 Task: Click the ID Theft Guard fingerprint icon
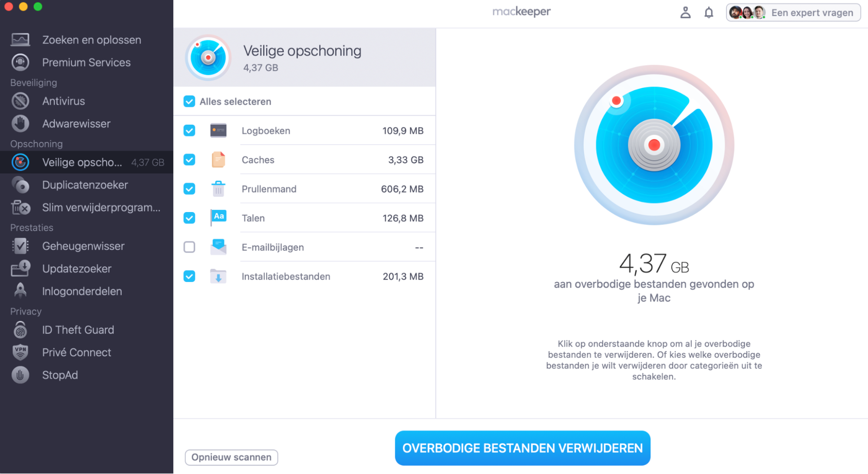[20, 330]
